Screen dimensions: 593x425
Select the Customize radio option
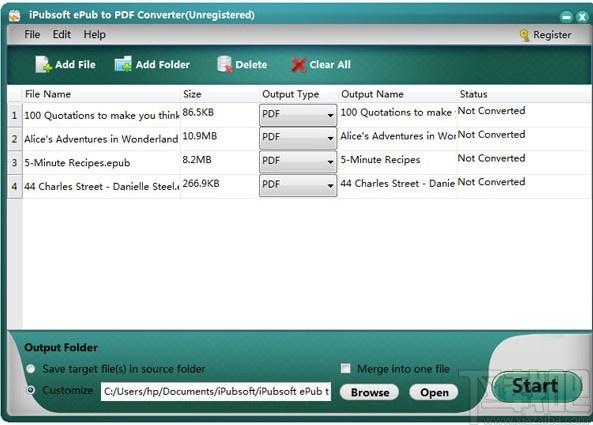pos(31,390)
